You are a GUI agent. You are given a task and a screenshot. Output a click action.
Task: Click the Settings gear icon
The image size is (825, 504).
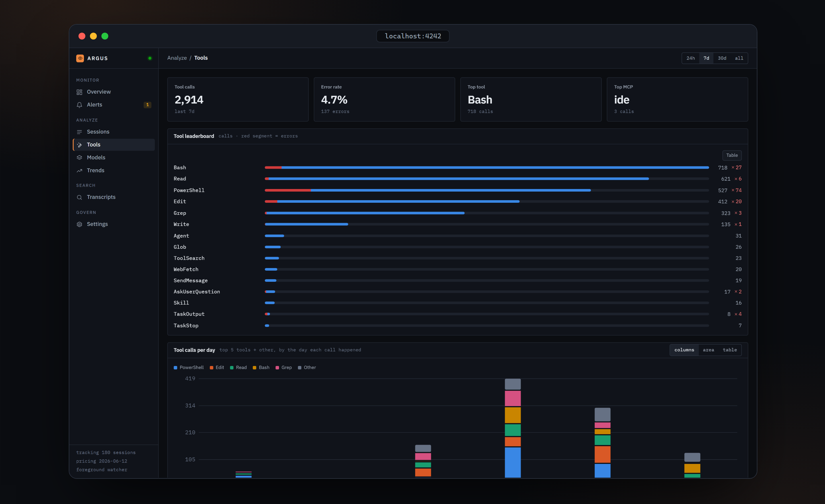pos(79,224)
